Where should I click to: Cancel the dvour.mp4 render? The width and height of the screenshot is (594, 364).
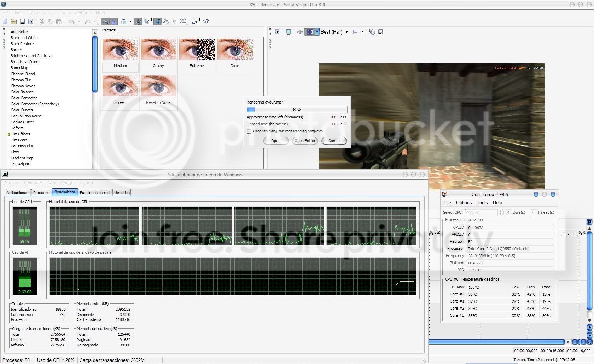pos(334,141)
